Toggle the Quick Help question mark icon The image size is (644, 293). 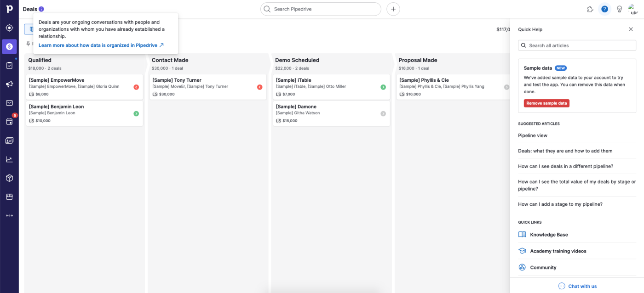point(605,9)
